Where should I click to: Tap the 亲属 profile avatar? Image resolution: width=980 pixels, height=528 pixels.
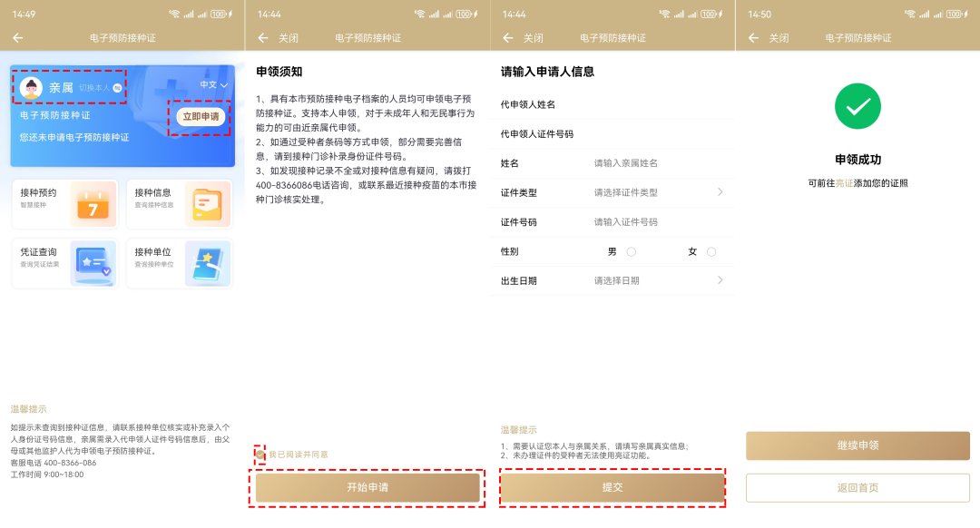(x=32, y=87)
